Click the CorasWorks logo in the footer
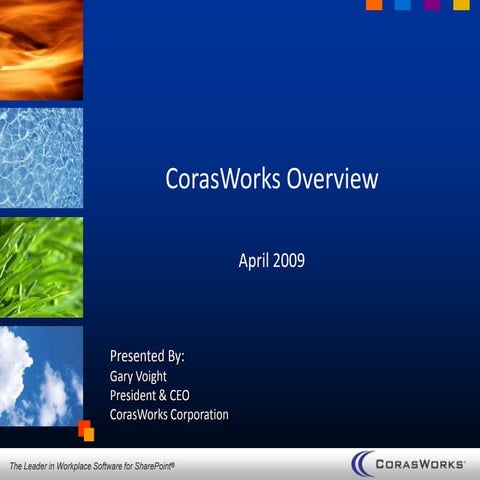The height and width of the screenshot is (480, 480). pyautogui.click(x=408, y=464)
